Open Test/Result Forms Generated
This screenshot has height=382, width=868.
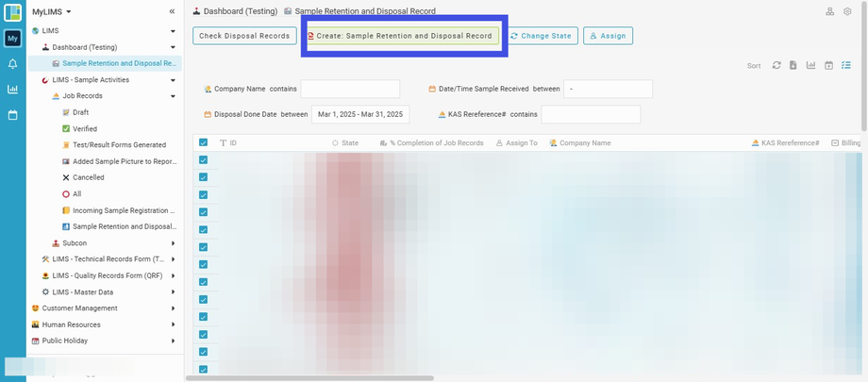coord(119,145)
